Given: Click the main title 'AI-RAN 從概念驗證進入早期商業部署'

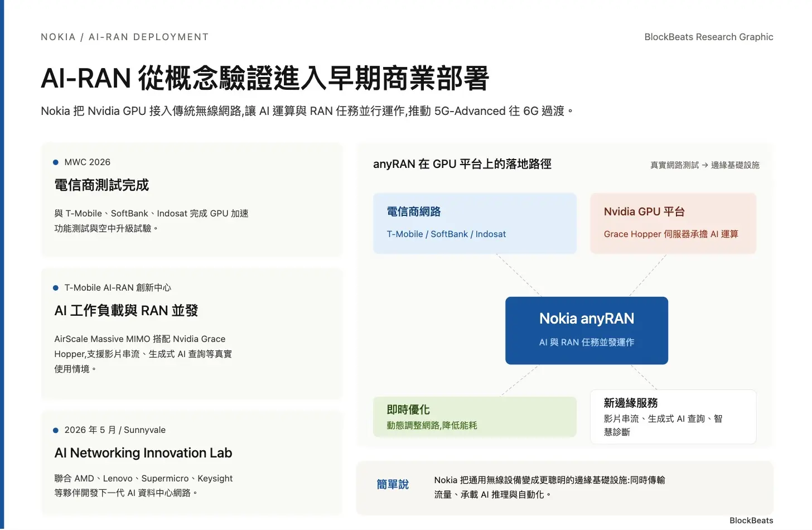Looking at the screenshot, I should [265, 78].
